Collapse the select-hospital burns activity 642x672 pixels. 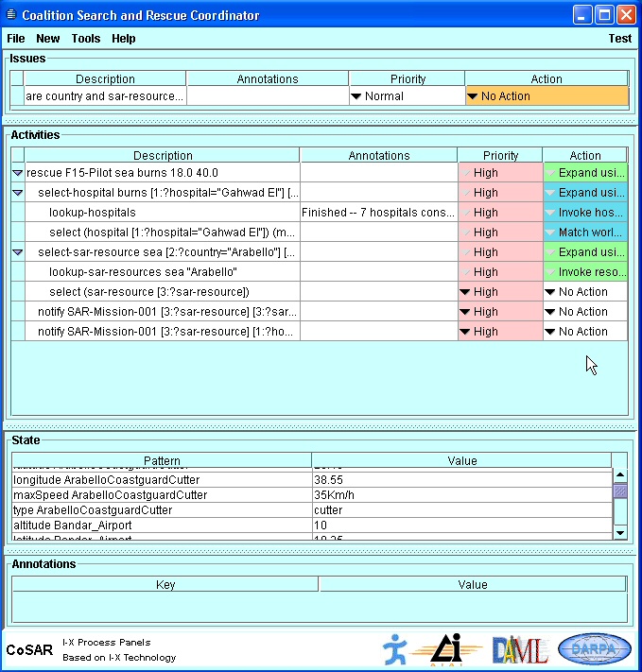coord(18,193)
